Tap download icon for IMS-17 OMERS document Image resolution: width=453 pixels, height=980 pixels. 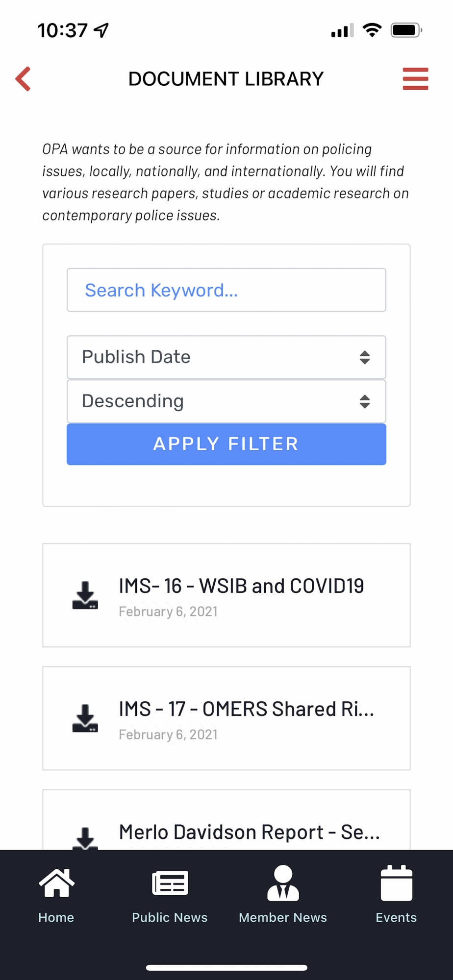pyautogui.click(x=85, y=718)
